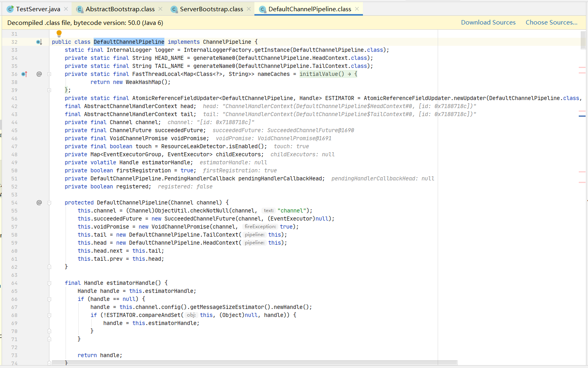Expand the fold marker on line 39
588x368 pixels.
pyautogui.click(x=49, y=90)
